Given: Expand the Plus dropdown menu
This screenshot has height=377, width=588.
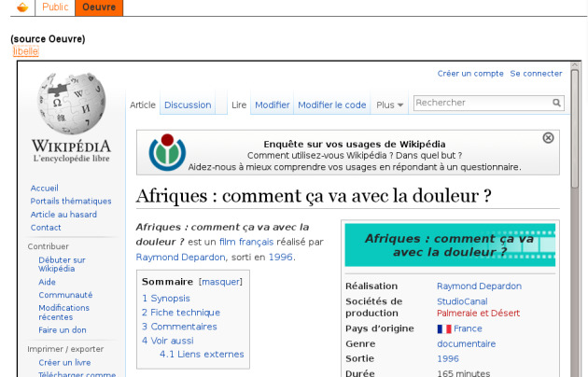Looking at the screenshot, I should [x=389, y=105].
